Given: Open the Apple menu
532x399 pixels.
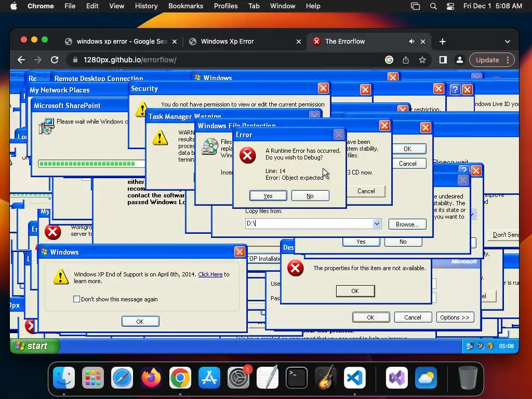Looking at the screenshot, I should [x=14, y=6].
